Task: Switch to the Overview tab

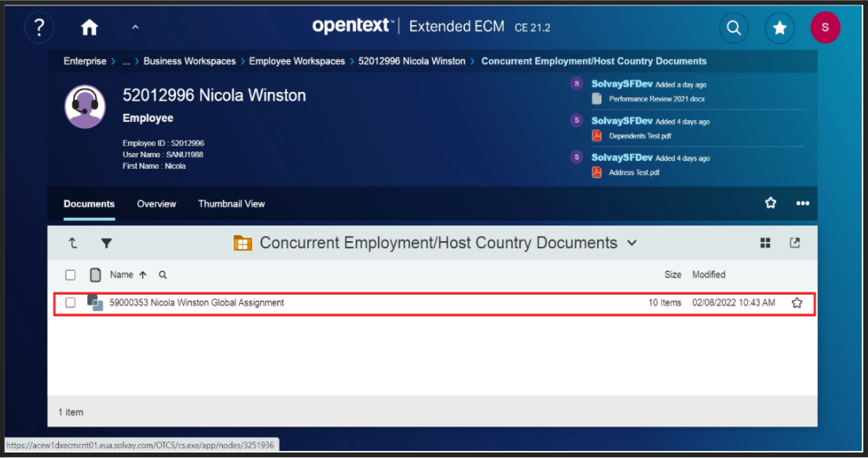Action: (x=156, y=203)
